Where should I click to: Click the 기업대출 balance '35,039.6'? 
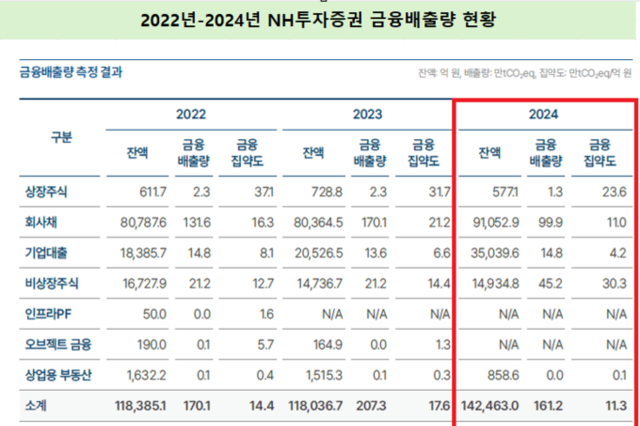click(x=495, y=253)
